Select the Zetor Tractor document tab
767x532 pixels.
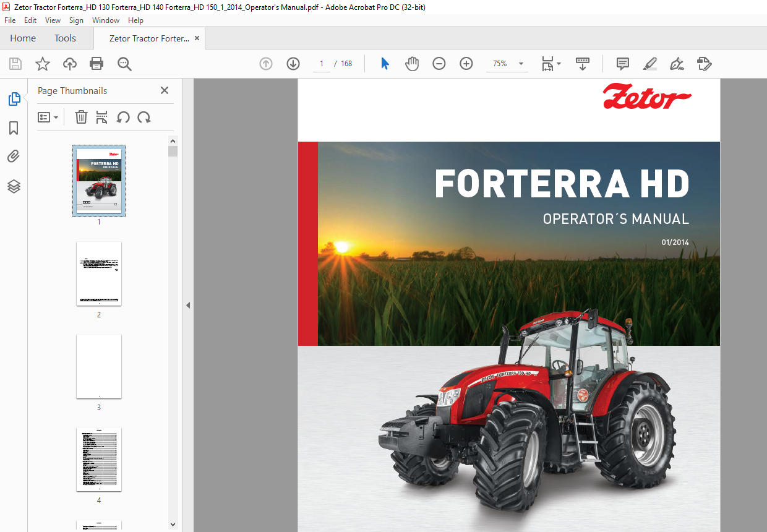pyautogui.click(x=149, y=38)
